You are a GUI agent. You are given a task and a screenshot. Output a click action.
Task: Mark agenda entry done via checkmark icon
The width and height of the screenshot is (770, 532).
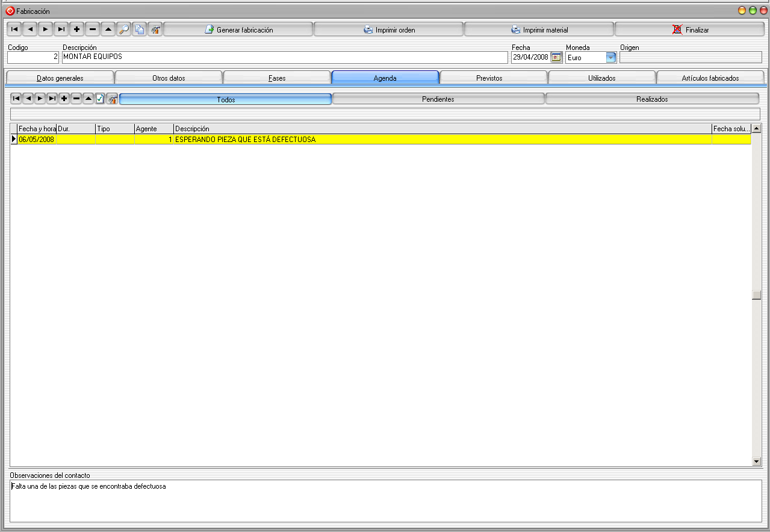pyautogui.click(x=101, y=99)
